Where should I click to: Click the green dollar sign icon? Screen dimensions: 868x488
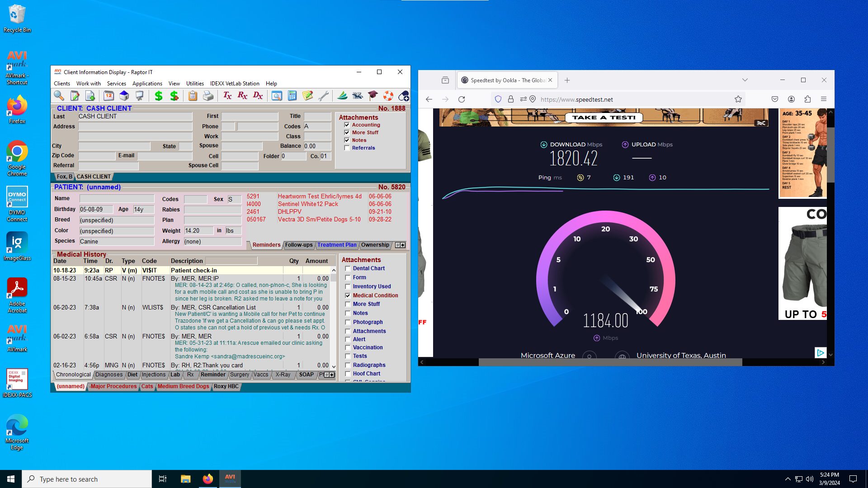[x=158, y=96]
